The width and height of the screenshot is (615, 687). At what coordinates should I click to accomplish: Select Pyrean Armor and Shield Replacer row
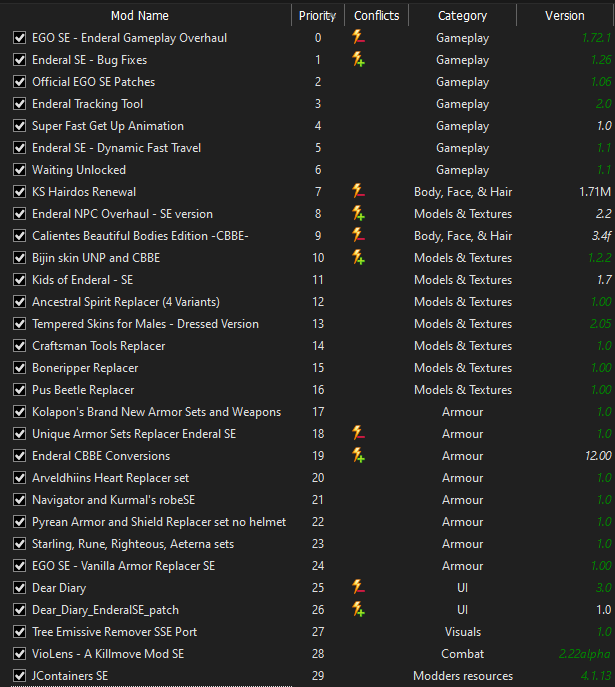click(159, 521)
